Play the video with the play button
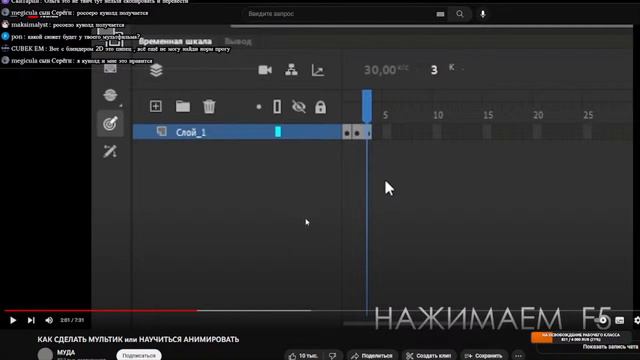This screenshot has width=640, height=360. pyautogui.click(x=13, y=320)
